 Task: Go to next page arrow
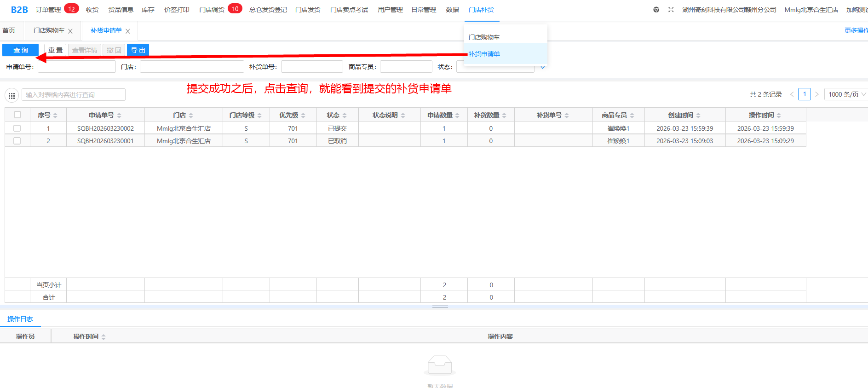tap(817, 94)
